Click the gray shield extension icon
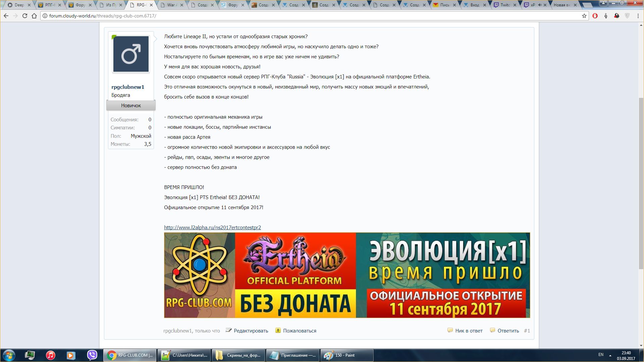This screenshot has height=362, width=644. [x=627, y=16]
